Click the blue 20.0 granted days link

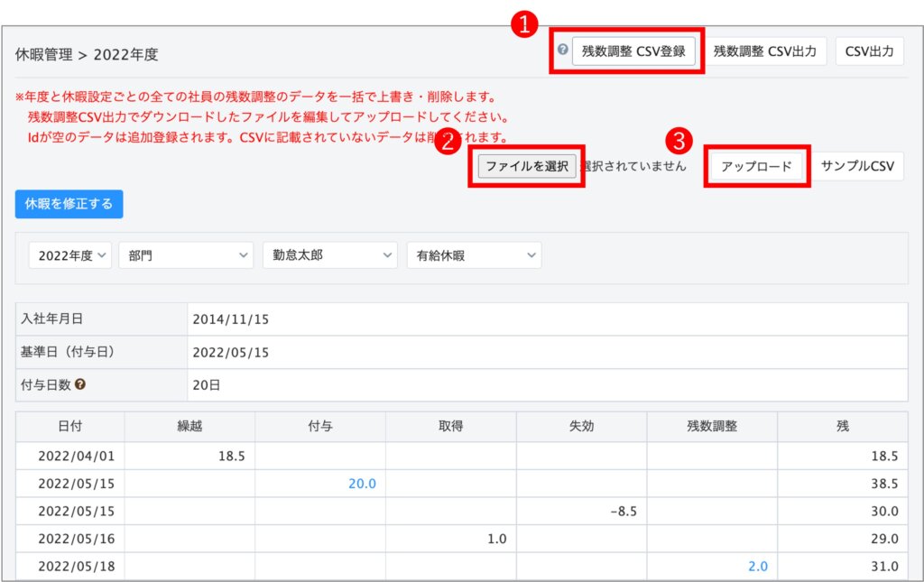point(362,484)
